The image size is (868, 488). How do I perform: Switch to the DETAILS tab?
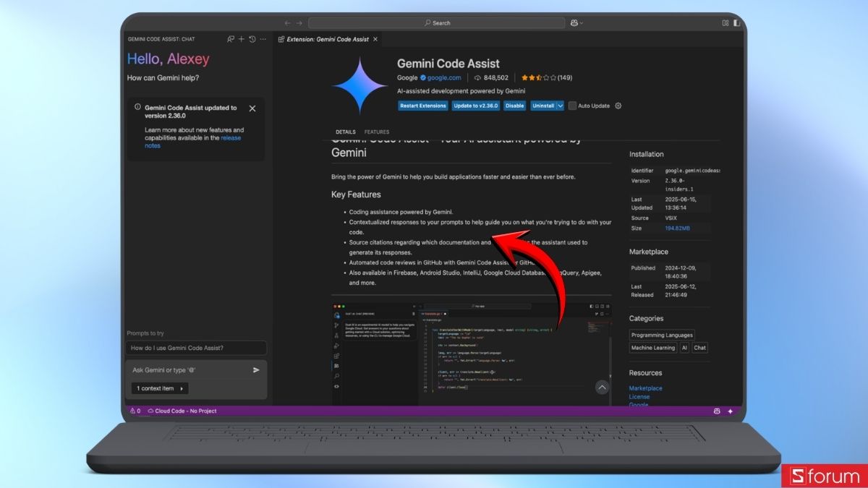click(346, 132)
